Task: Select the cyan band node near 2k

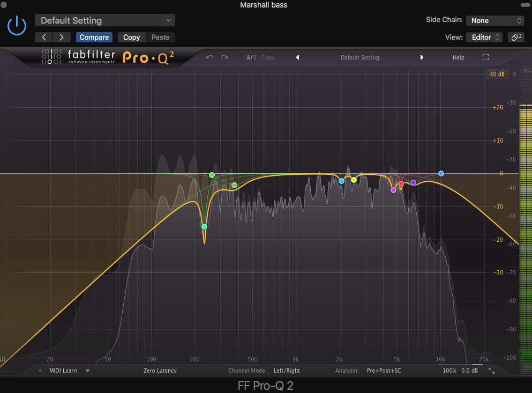Action: coord(342,181)
